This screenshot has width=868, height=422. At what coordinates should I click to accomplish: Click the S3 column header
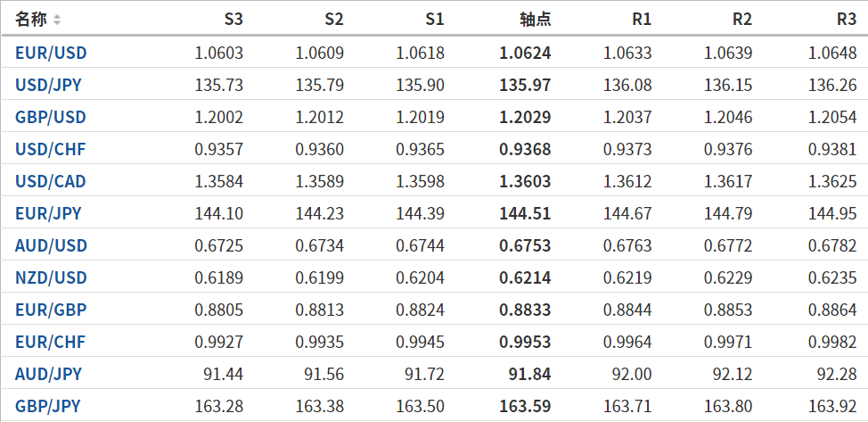point(233,19)
